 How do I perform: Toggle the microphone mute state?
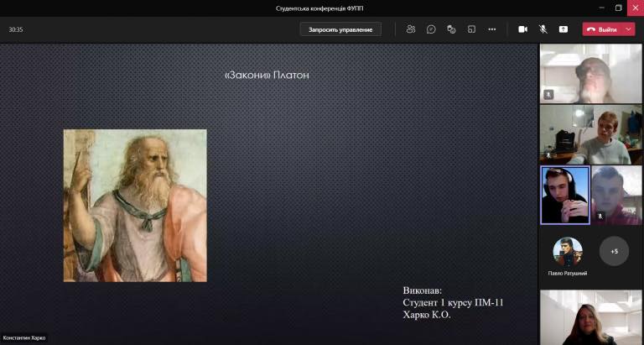543,29
